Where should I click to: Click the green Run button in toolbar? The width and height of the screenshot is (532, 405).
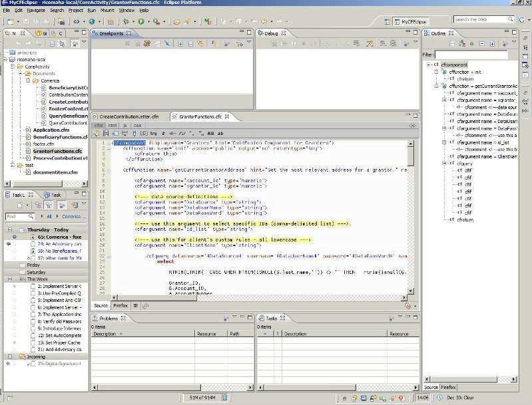point(141,21)
